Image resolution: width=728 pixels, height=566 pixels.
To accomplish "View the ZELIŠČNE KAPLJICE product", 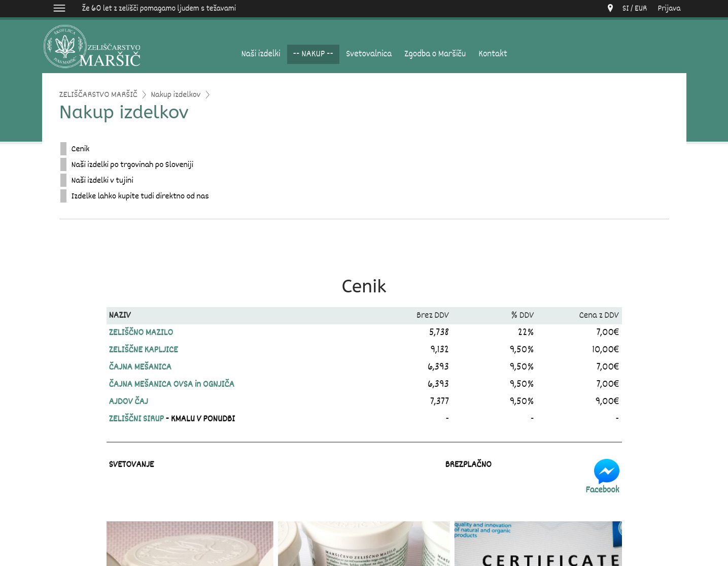I will point(144,349).
